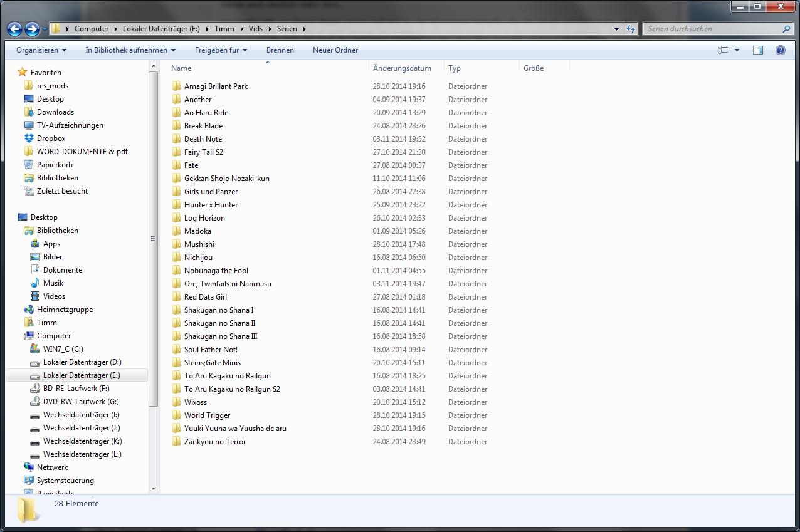Select 'Lokaler Datenträger (D:)' drive
This screenshot has width=800, height=532.
tap(82, 362)
